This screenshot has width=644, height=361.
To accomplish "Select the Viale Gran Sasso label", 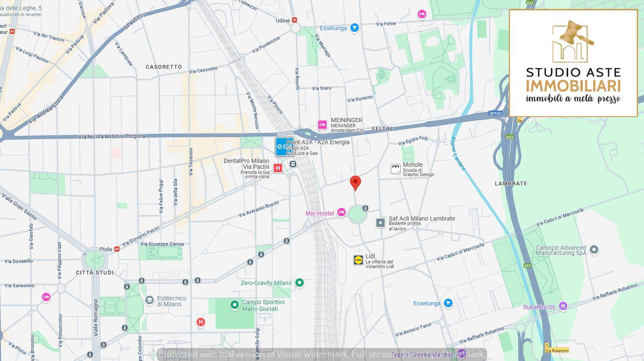I will click(19, 206).
